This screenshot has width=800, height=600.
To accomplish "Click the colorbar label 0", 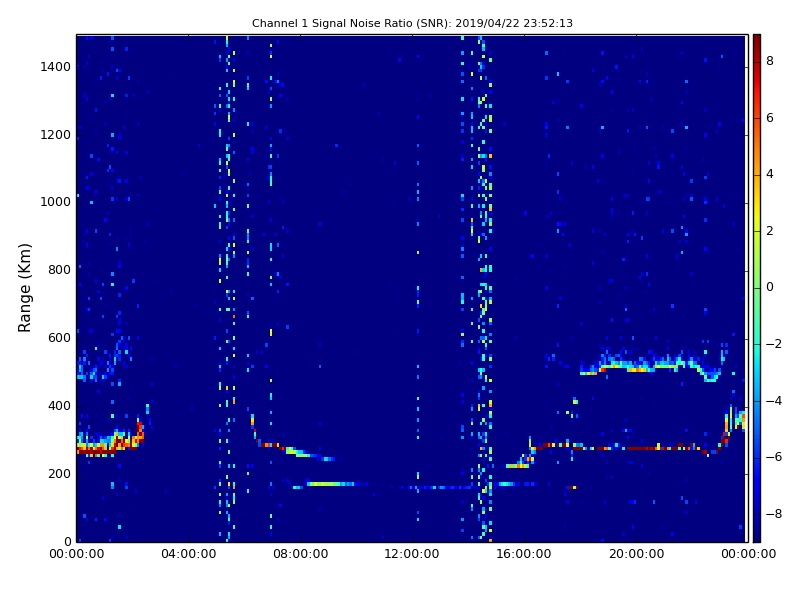I will pyautogui.click(x=770, y=287).
